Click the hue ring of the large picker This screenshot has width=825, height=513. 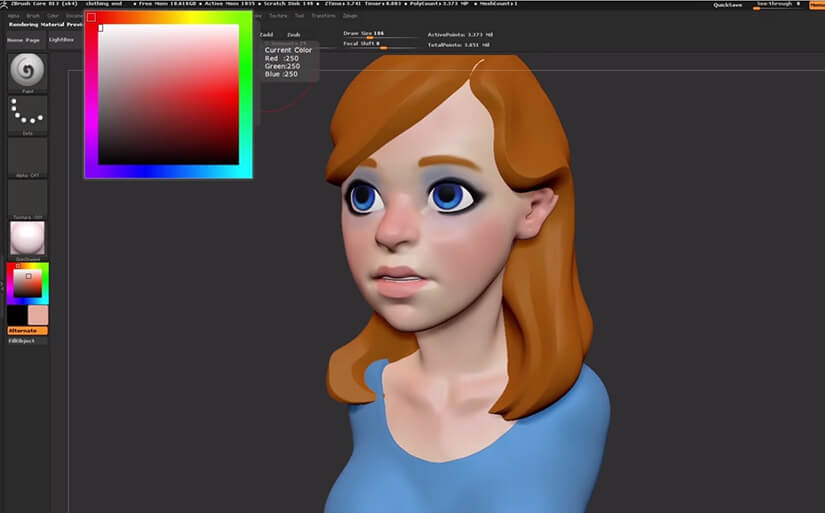pyautogui.click(x=246, y=95)
